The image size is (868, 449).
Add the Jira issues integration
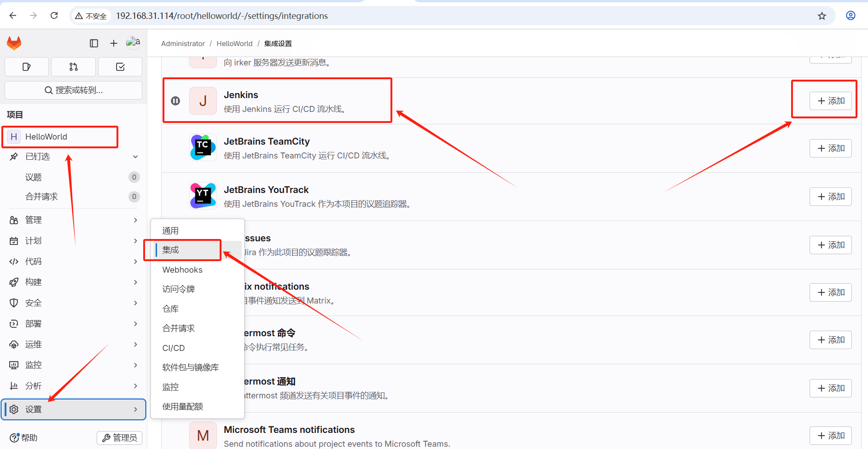(x=831, y=245)
